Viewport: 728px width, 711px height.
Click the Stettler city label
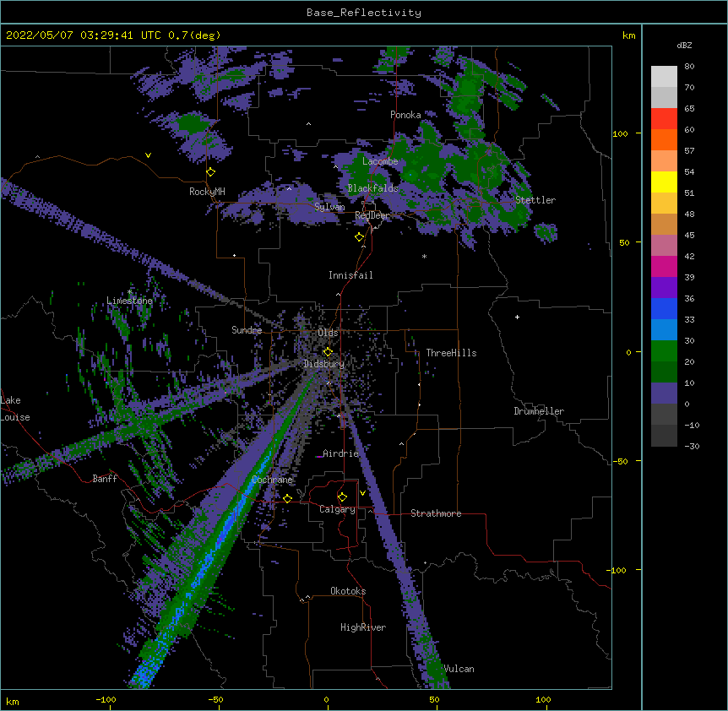(x=535, y=200)
